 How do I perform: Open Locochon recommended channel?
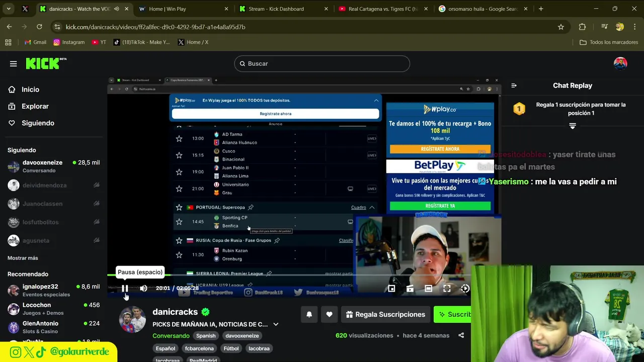coord(53,309)
